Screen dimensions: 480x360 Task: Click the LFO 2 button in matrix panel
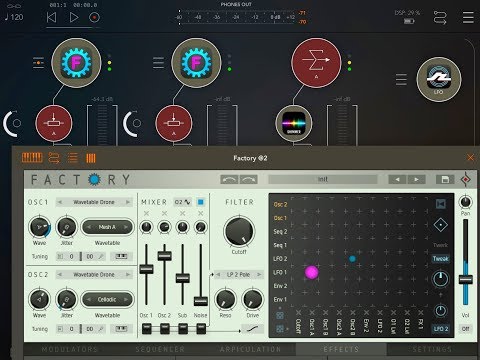[x=441, y=329]
